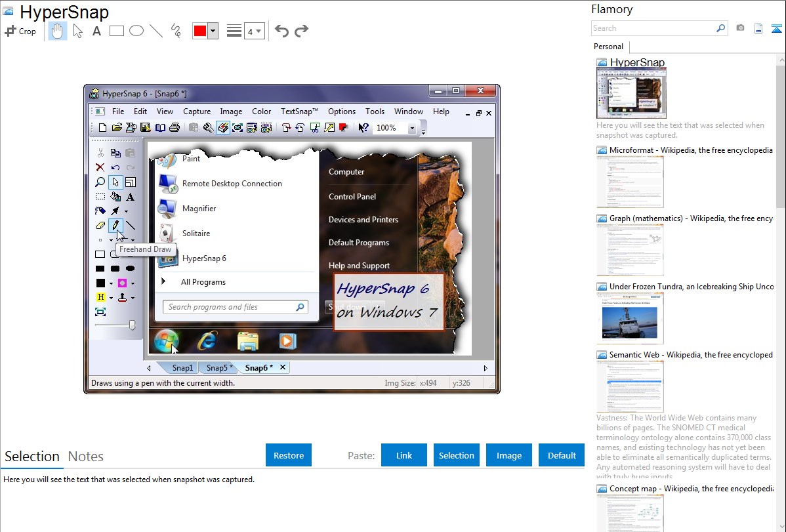Select the hand pan tool in Flamory toolbar
The width and height of the screenshot is (786, 532).
point(57,31)
